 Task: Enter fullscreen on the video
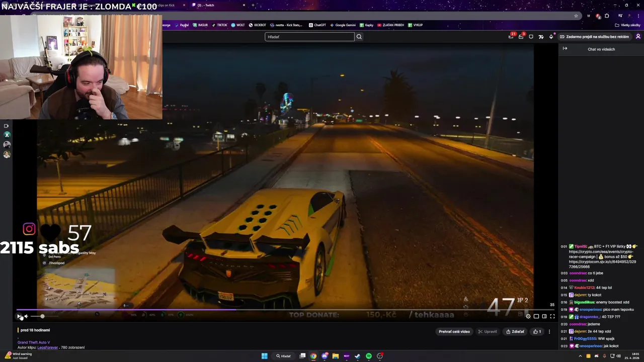[552, 316]
